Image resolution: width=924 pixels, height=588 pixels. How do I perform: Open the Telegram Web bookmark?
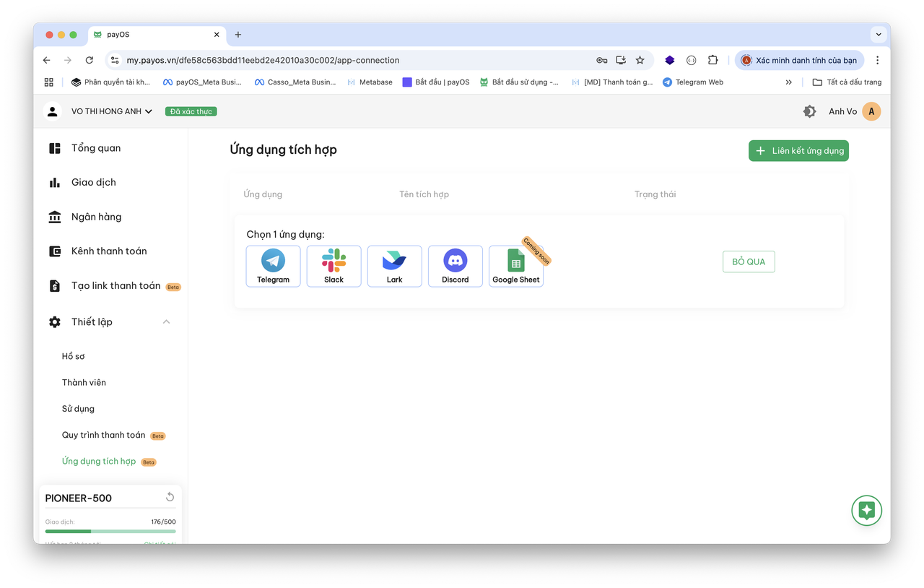coord(693,82)
